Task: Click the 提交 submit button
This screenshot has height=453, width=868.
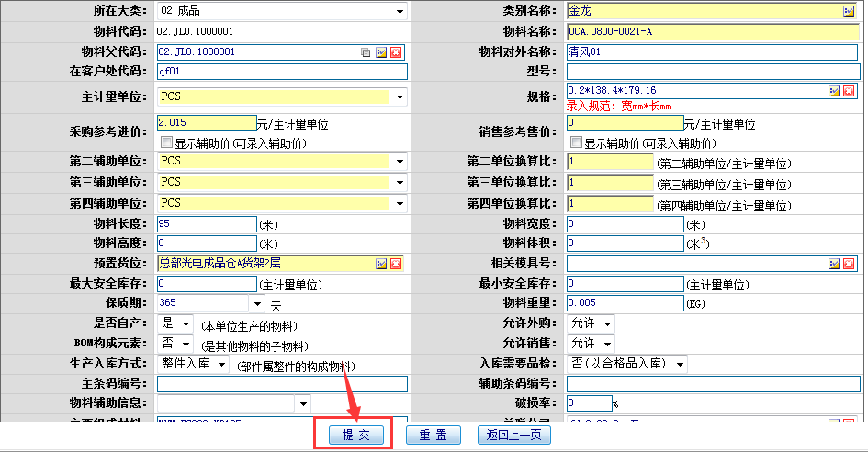Action: [x=355, y=436]
